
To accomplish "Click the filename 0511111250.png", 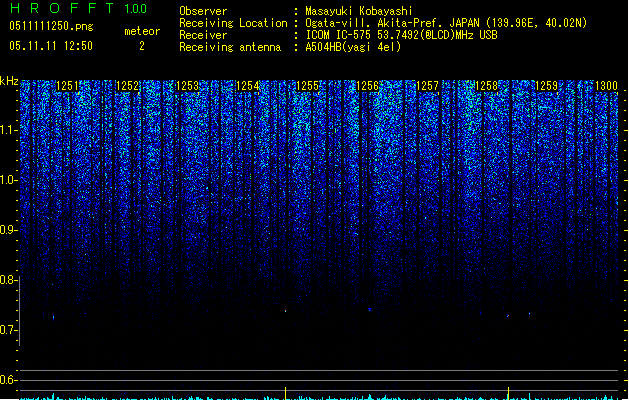I will click(x=51, y=26).
